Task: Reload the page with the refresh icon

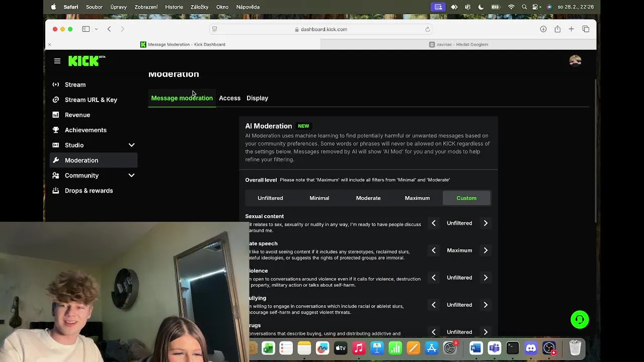Action: (428, 29)
